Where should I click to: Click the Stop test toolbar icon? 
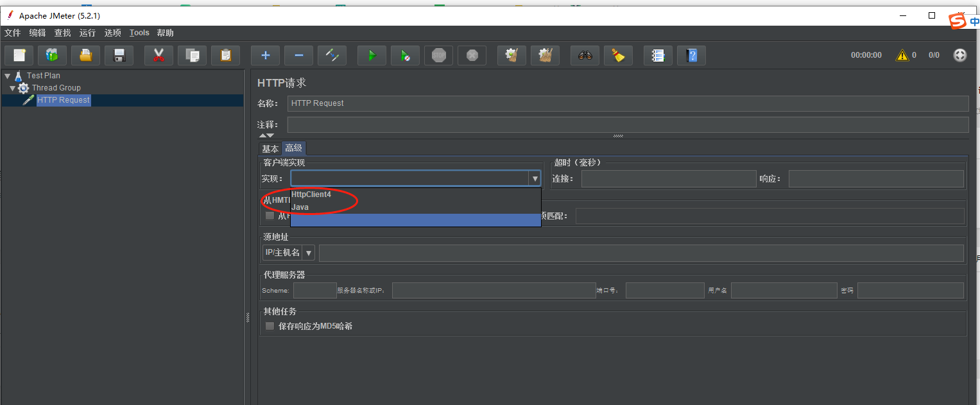coord(438,55)
